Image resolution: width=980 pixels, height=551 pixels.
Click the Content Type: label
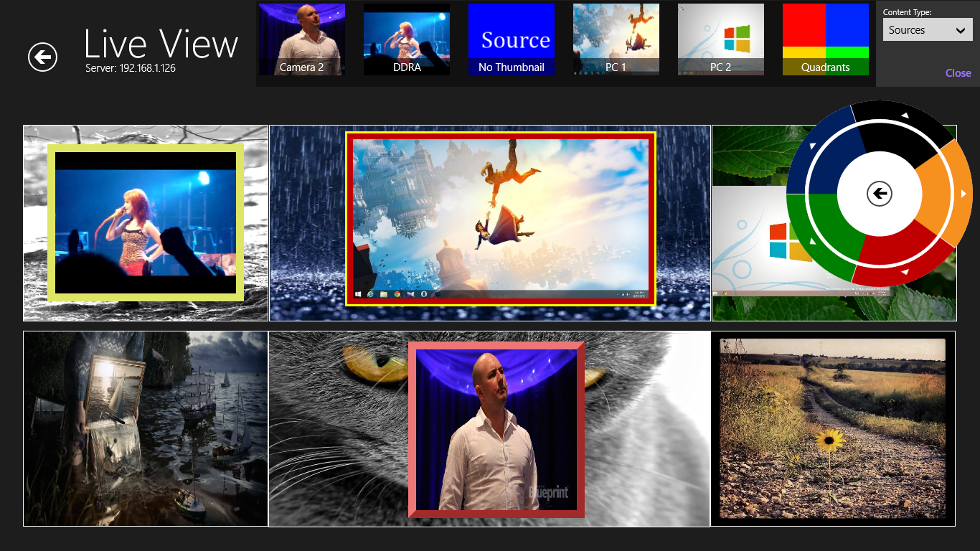coord(907,12)
